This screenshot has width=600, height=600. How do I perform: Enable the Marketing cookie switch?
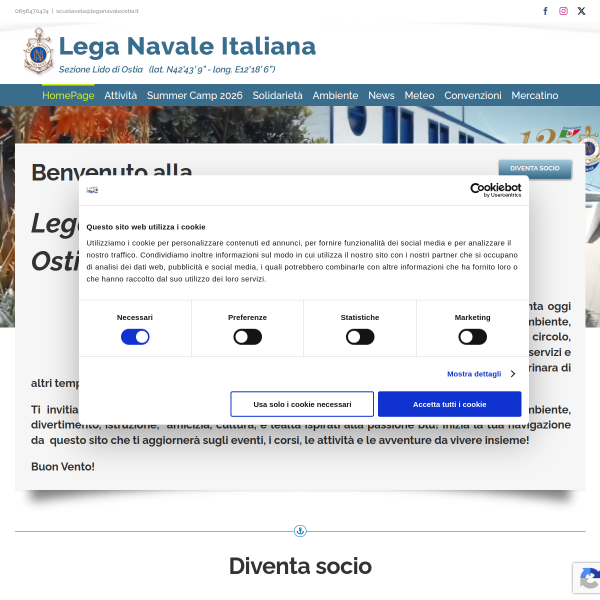pyautogui.click(x=473, y=337)
